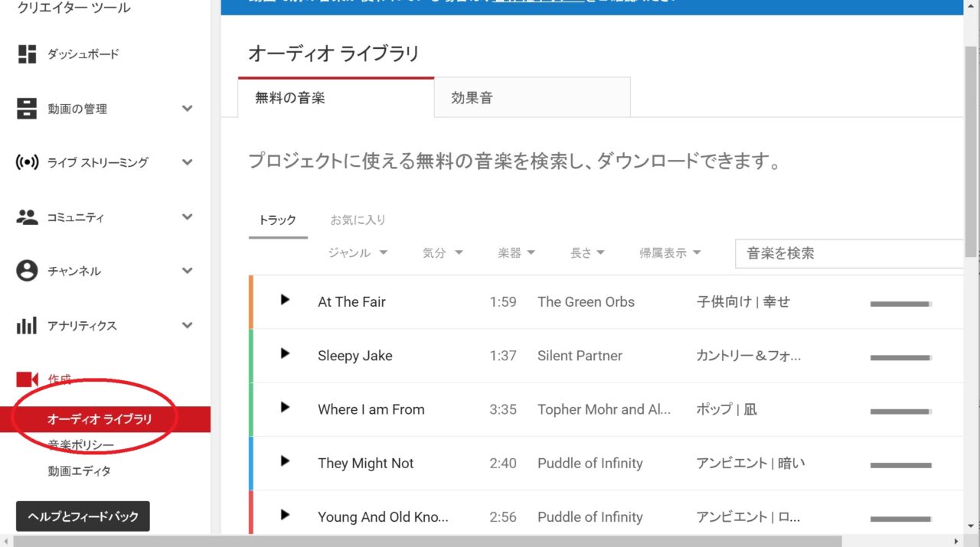980x547 pixels.
Task: Open the 音楽ポリシー link in sidebar
Action: click(x=81, y=445)
